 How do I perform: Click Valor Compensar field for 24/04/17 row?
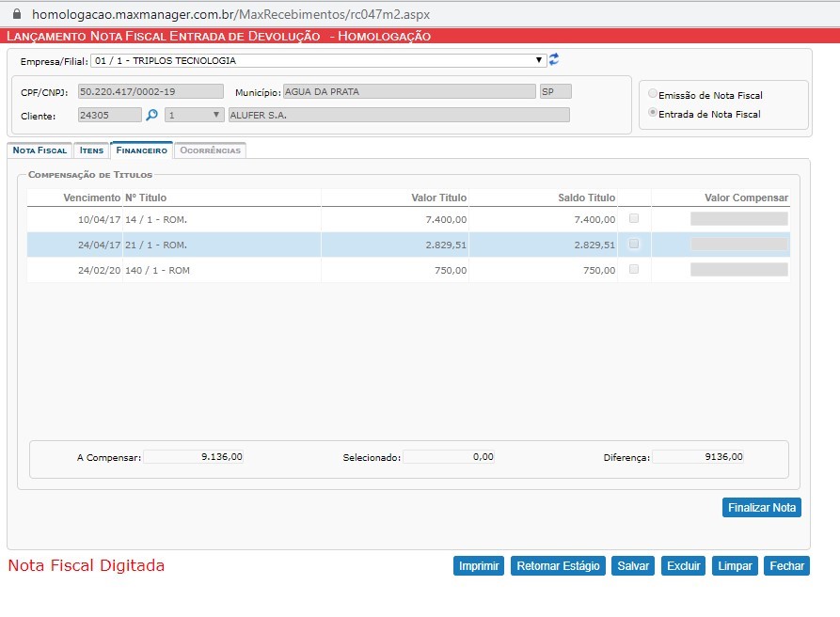pos(738,245)
